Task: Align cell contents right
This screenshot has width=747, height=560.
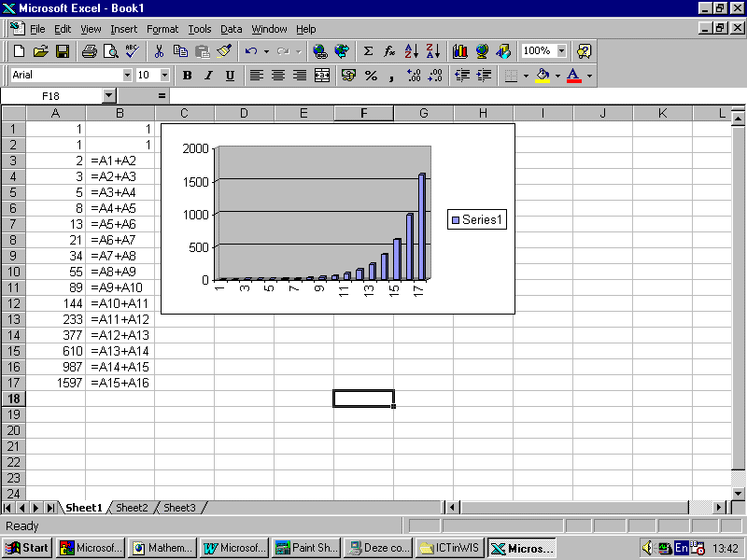Action: point(300,76)
